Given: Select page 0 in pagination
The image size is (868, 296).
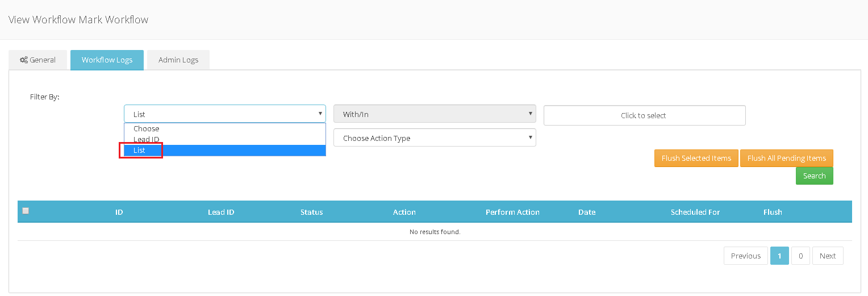Looking at the screenshot, I should point(800,256).
